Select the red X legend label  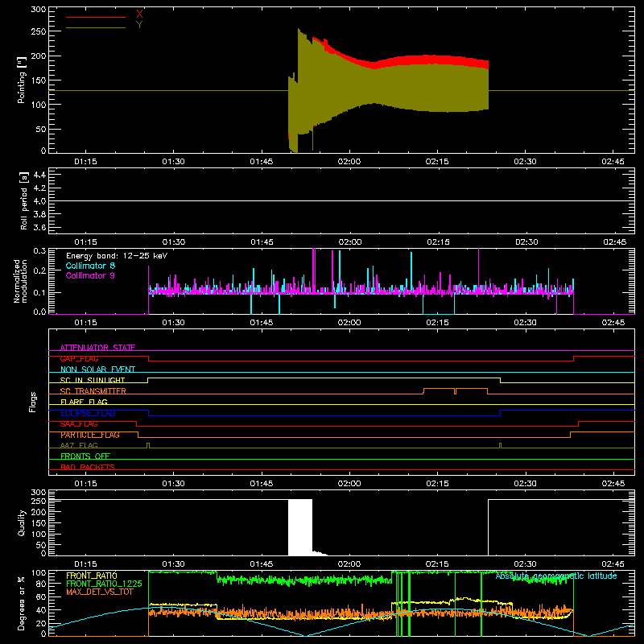click(139, 14)
